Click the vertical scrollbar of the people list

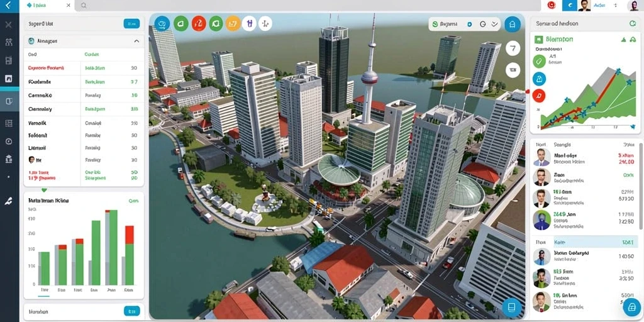point(641,186)
